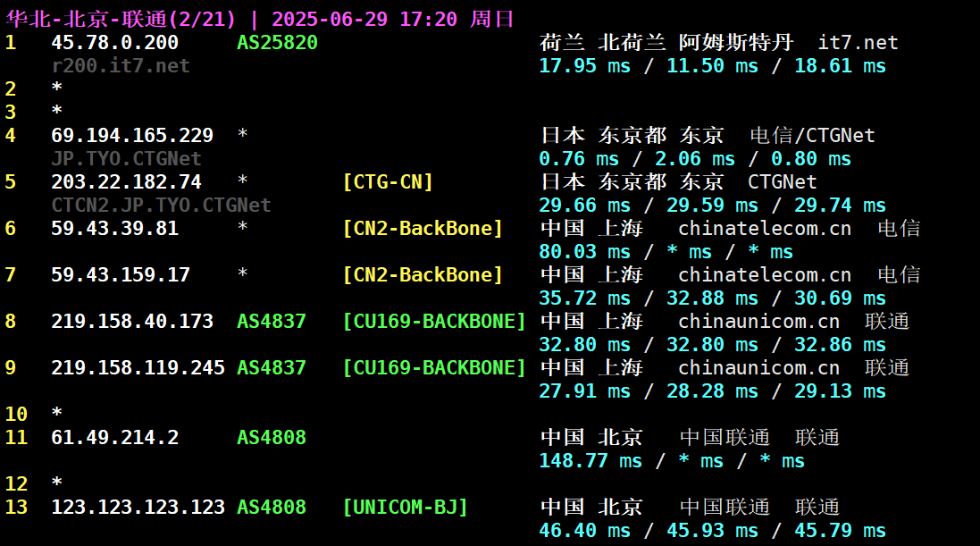Screen dimensions: 980x546
Task: Click hostname CTCN2.JP.TYO.CTGNet
Action: click(x=162, y=206)
